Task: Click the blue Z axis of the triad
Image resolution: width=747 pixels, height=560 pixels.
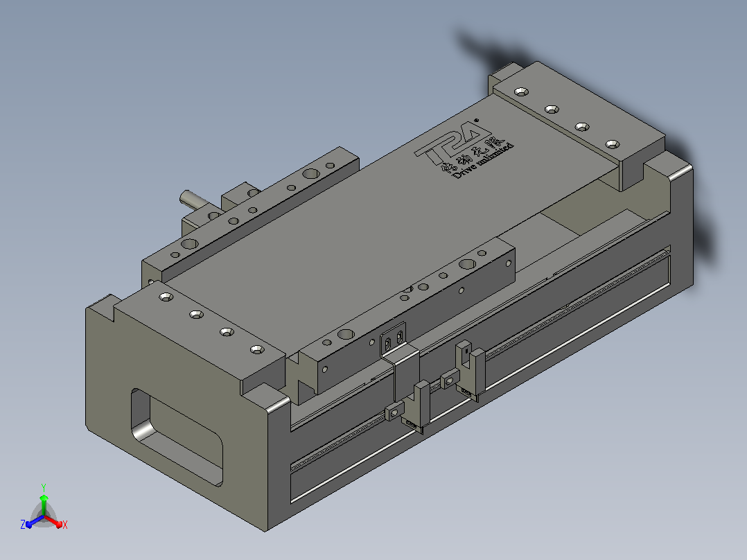Action: pos(35,521)
